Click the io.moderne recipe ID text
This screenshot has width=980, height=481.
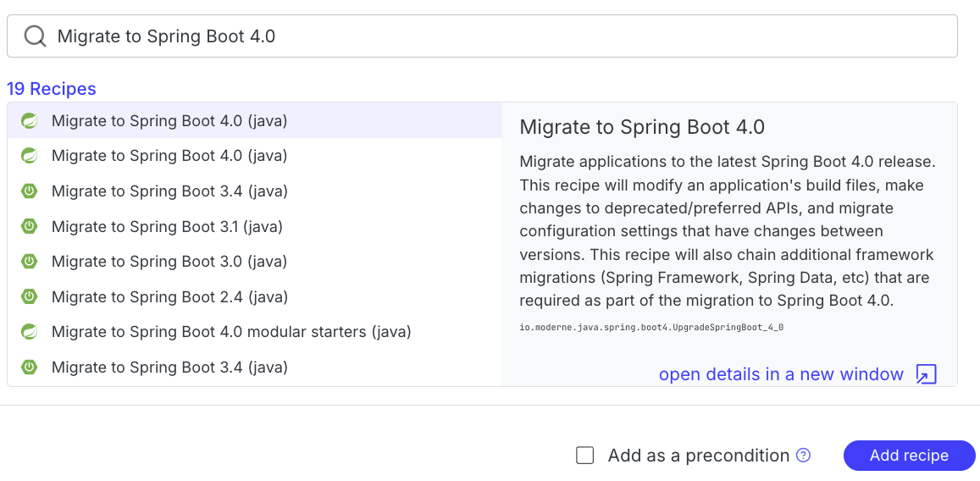(x=651, y=327)
